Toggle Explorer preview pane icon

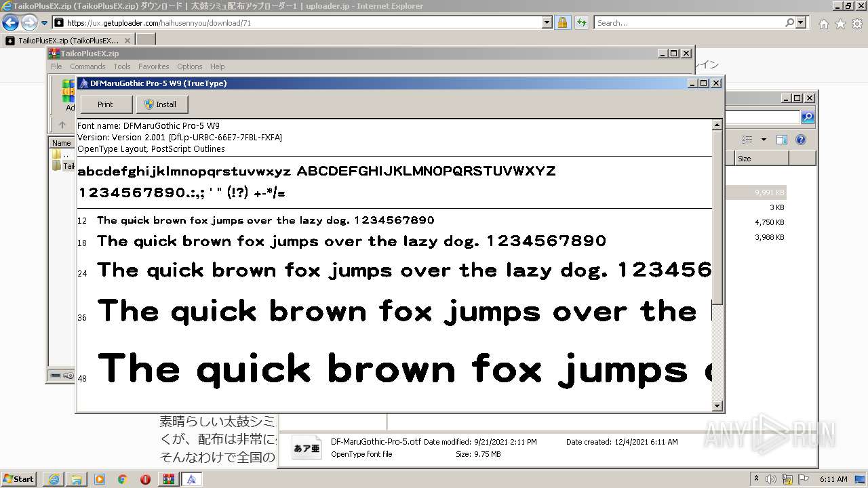pos(782,140)
